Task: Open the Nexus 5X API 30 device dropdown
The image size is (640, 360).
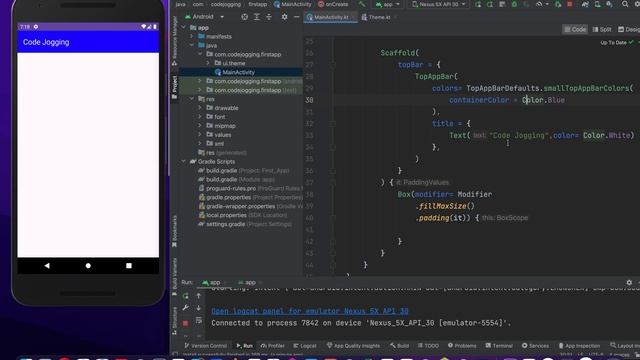Action: tap(438, 4)
